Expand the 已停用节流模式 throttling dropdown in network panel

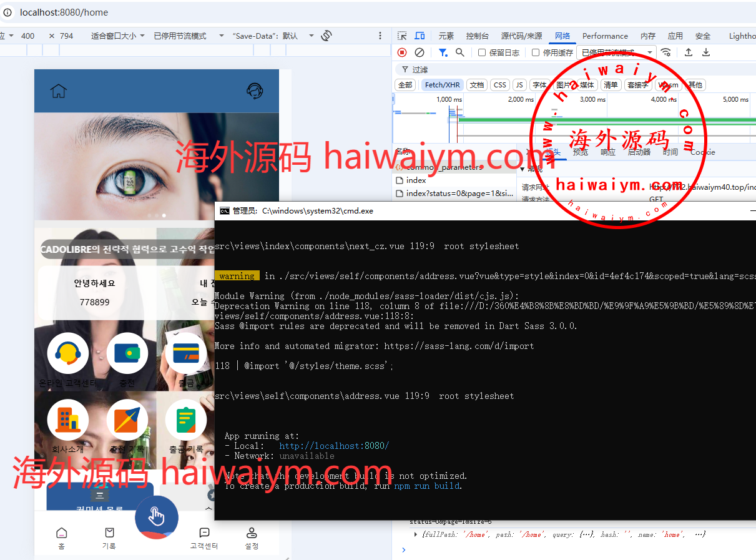(x=617, y=52)
